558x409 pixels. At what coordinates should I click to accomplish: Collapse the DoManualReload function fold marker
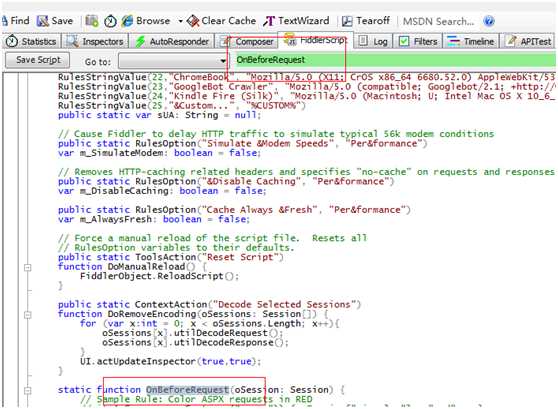[x=27, y=267]
